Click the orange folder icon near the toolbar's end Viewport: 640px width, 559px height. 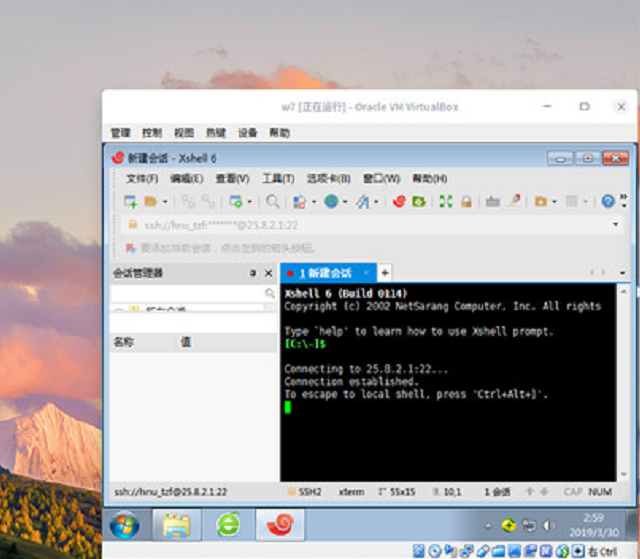coord(541,201)
